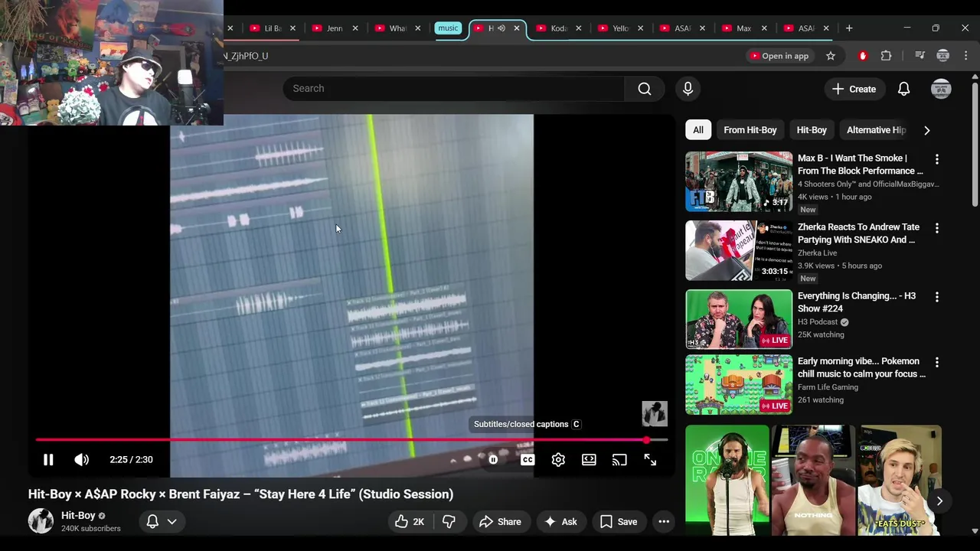Screen dimensions: 980x551
Task: Collapse the 'music' tab group label
Action: coord(448,28)
